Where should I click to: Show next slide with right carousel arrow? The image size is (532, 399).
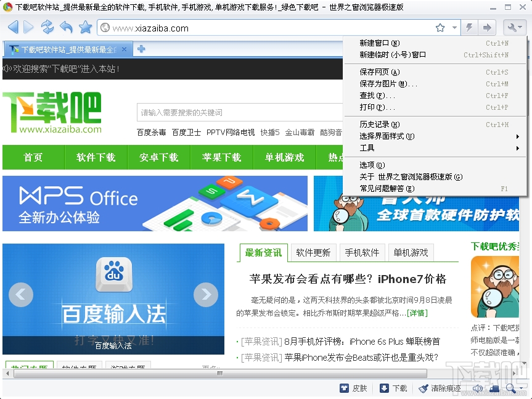(x=206, y=295)
